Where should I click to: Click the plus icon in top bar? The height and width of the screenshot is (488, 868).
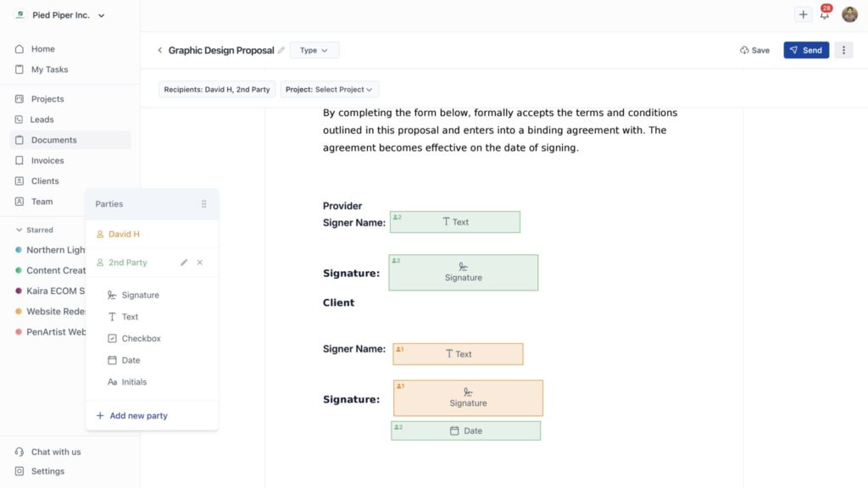(803, 14)
